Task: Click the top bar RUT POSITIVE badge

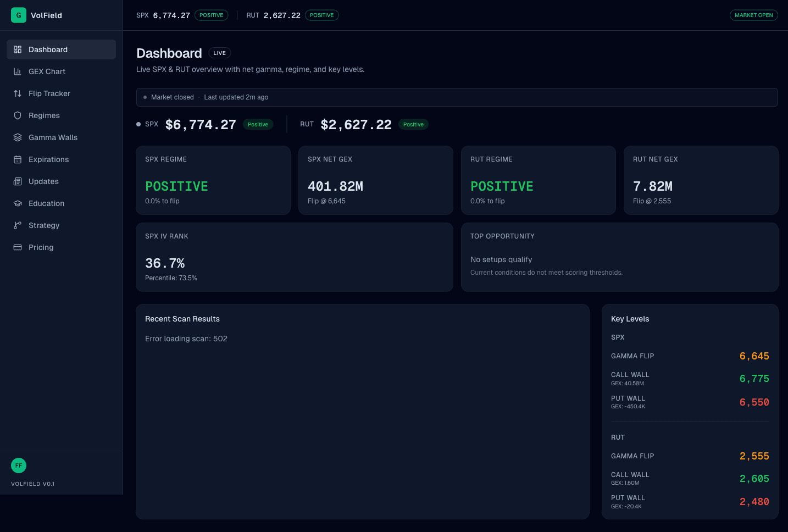Action: [321, 15]
